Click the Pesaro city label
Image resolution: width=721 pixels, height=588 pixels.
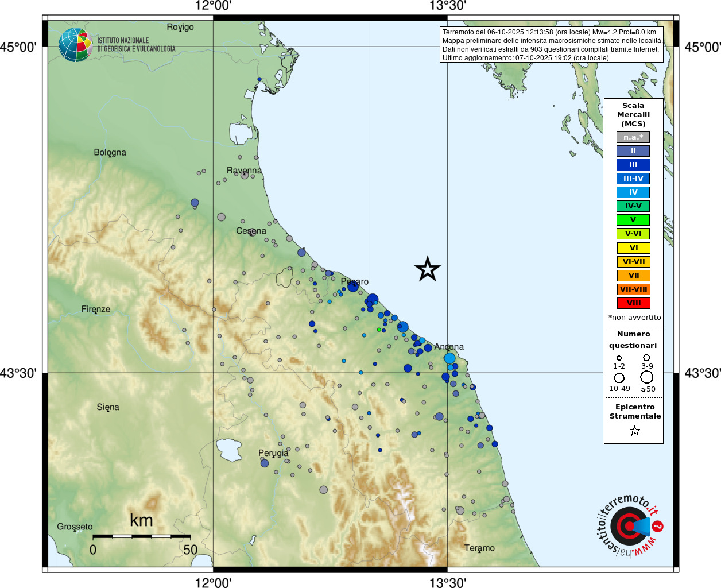pos(355,281)
